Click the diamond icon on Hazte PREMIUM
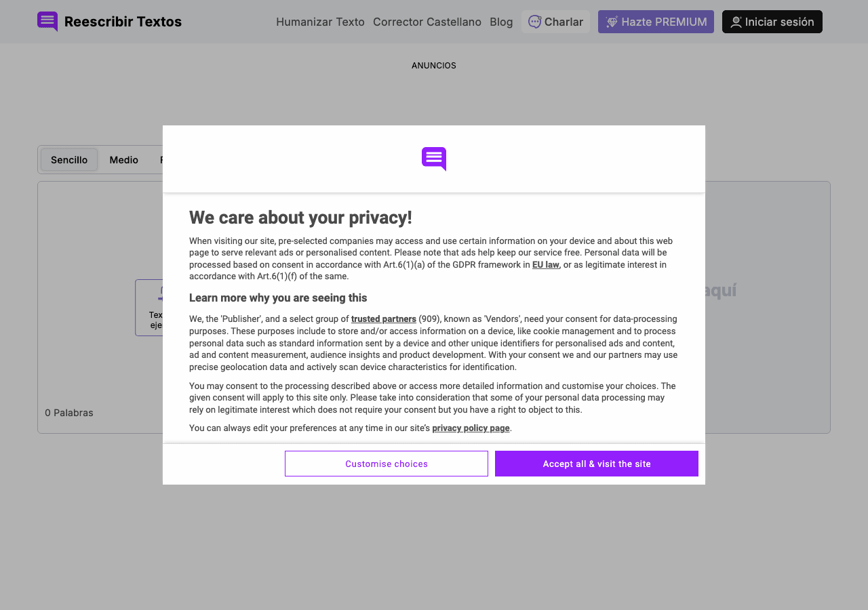 coord(612,22)
